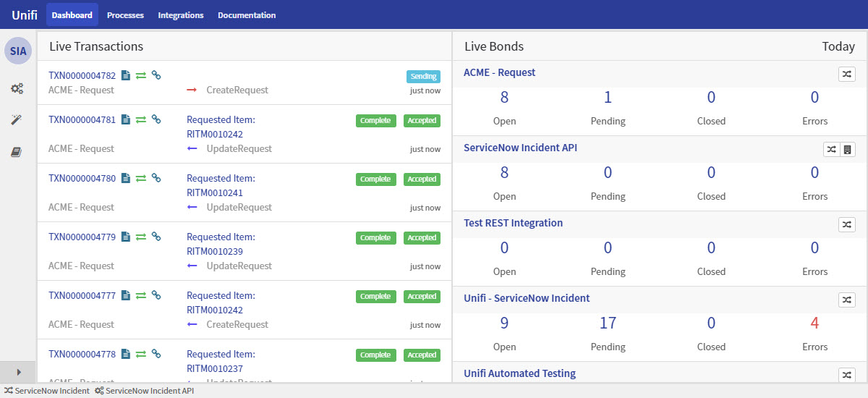Image resolution: width=868 pixels, height=398 pixels.
Task: Click document icon beside TXN0000004782
Action: click(126, 75)
